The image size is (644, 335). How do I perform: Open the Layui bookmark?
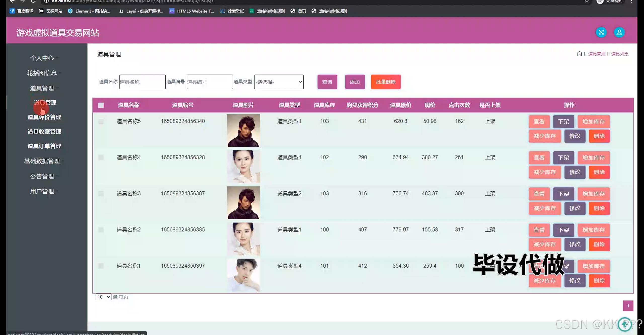pos(141,11)
